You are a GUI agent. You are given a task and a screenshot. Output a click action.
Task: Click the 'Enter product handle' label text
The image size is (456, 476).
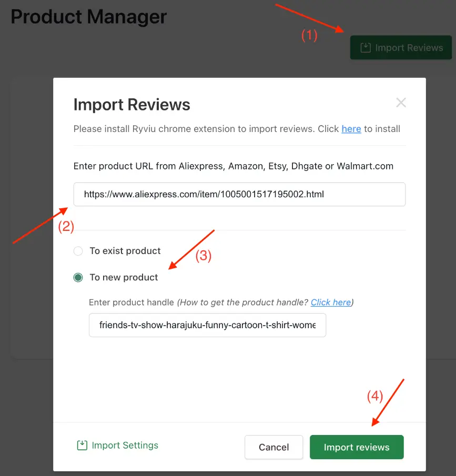coord(131,302)
